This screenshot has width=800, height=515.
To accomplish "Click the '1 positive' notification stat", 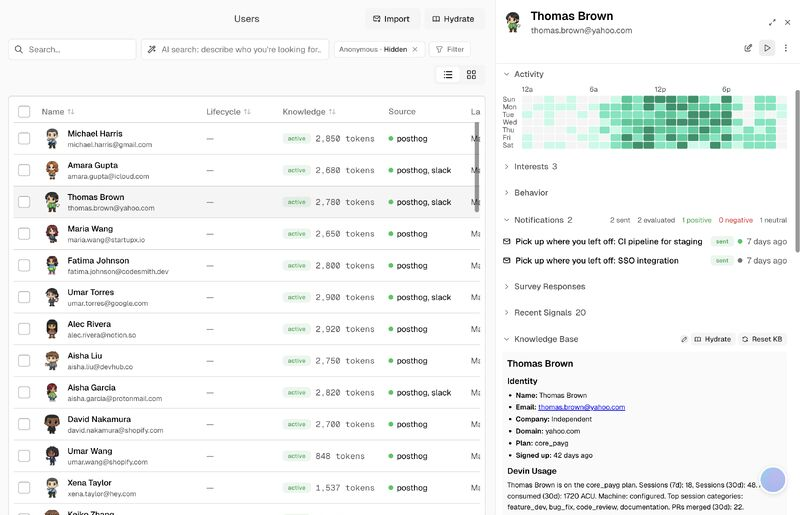I will click(x=696, y=220).
